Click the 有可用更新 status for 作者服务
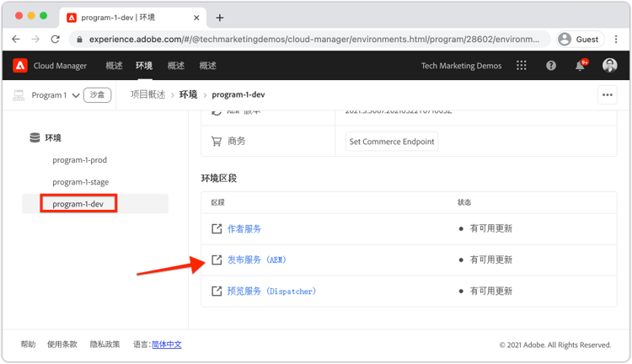Viewport: 632px width, 364px height. point(491,228)
